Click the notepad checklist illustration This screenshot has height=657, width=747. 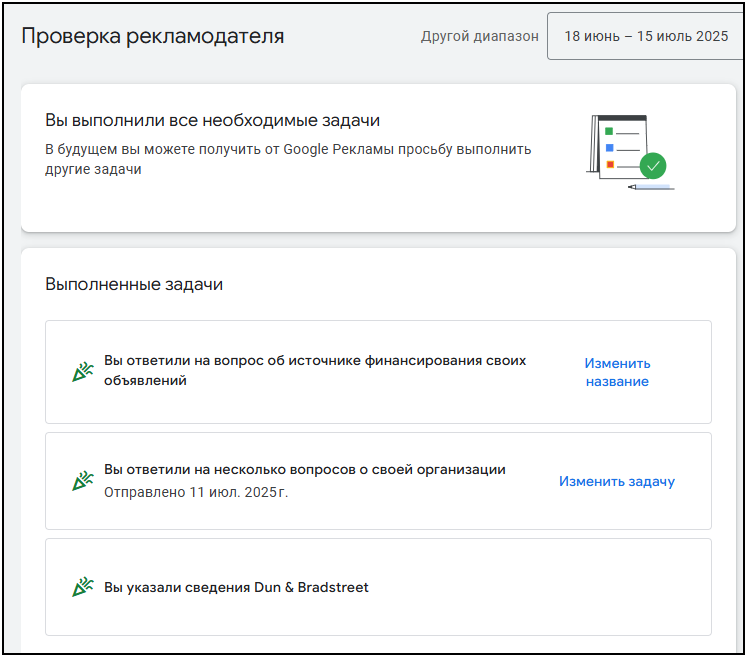[x=618, y=146]
